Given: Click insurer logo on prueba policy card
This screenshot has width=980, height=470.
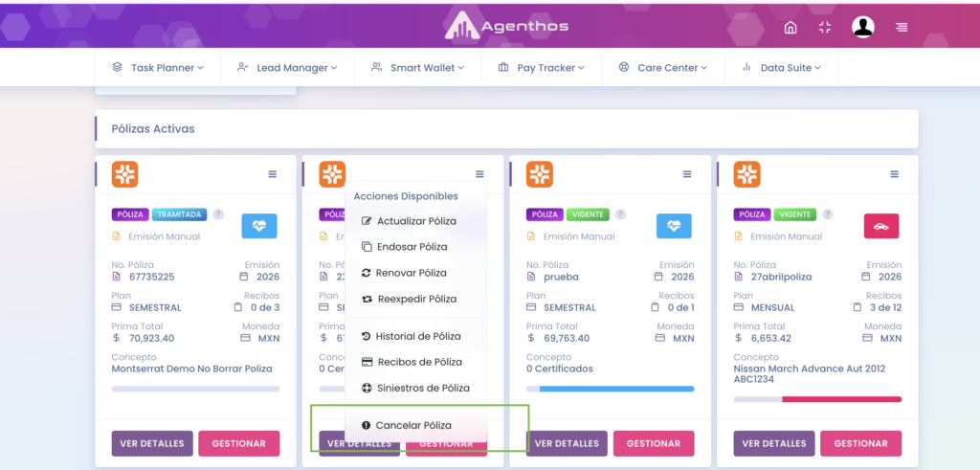Looking at the screenshot, I should [540, 174].
